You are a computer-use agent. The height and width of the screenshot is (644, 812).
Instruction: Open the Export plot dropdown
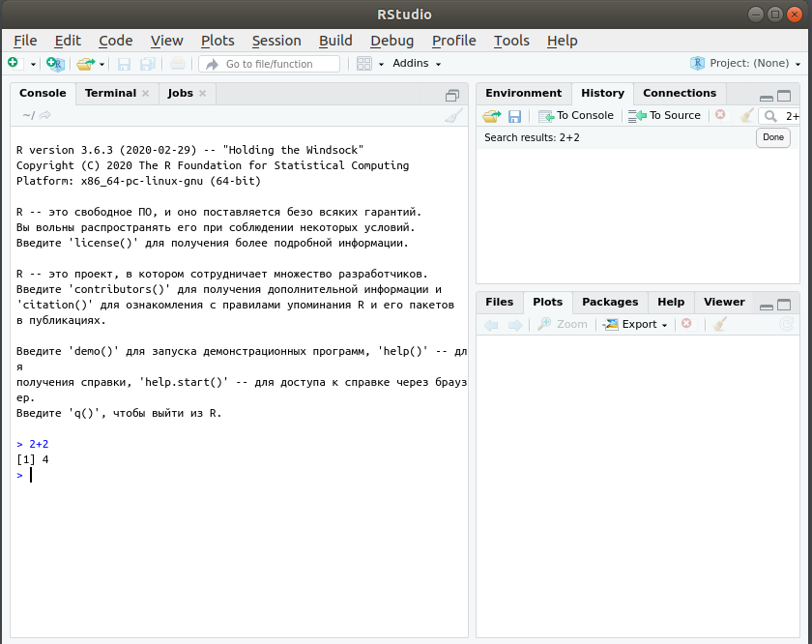635,324
